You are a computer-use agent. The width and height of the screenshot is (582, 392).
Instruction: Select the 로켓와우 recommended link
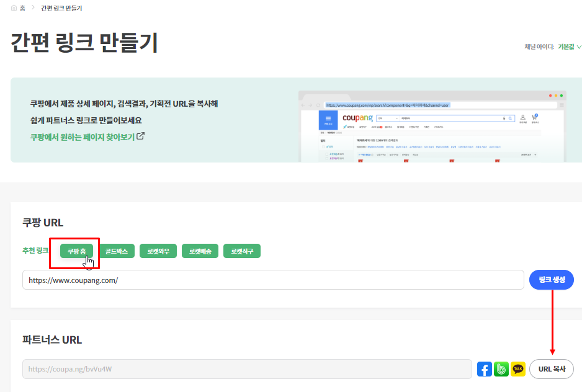tap(158, 251)
